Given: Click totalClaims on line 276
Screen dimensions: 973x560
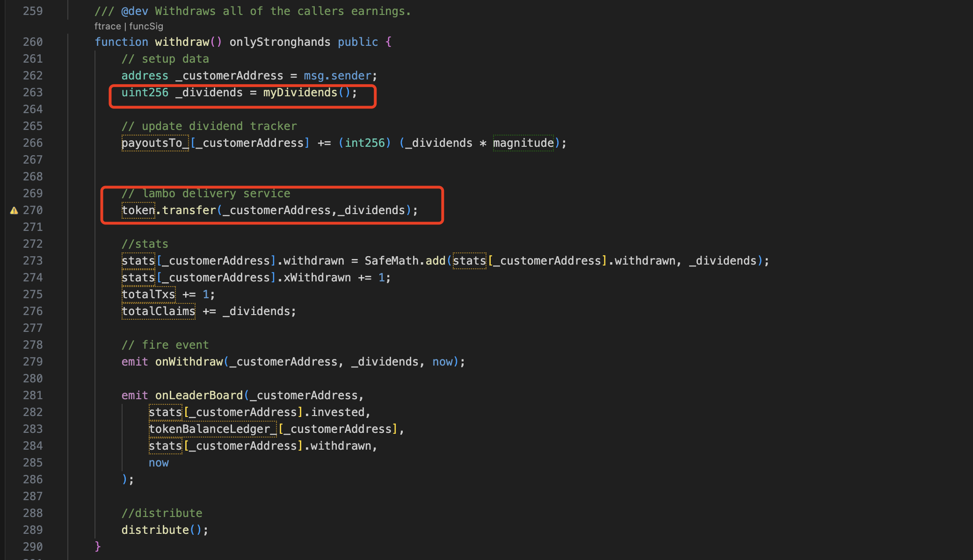Looking at the screenshot, I should pos(158,311).
